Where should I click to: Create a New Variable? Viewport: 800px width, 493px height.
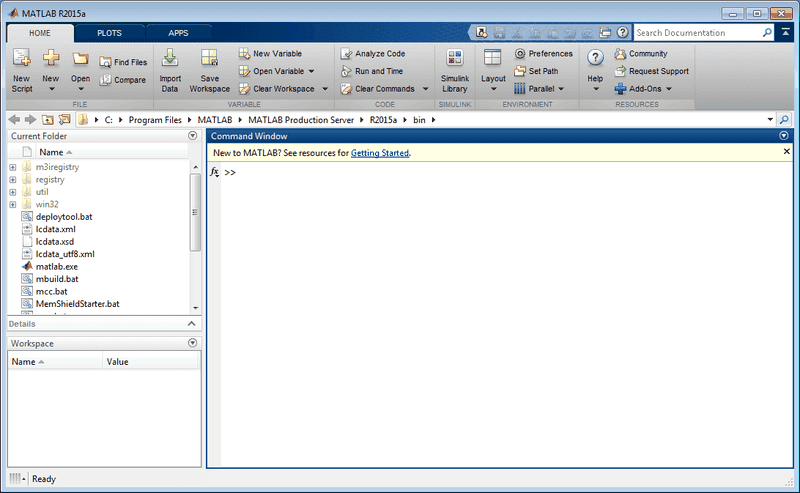pyautogui.click(x=270, y=54)
